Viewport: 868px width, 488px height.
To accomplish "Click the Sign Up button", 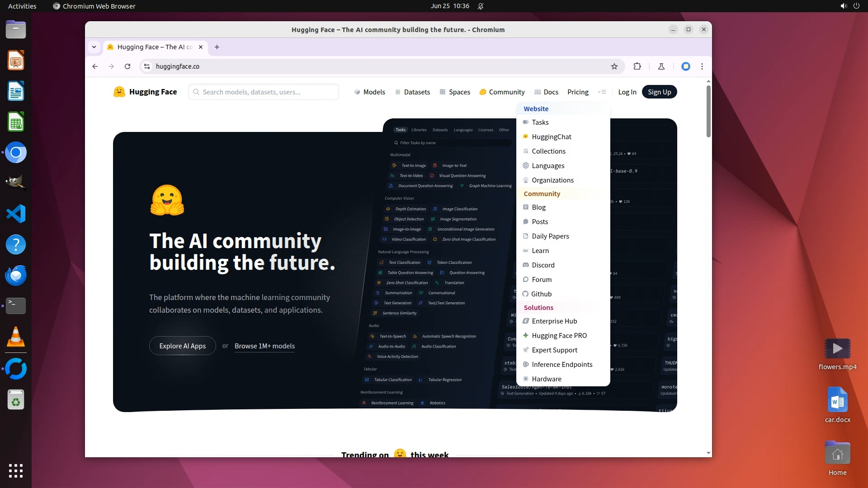I will 659,92.
